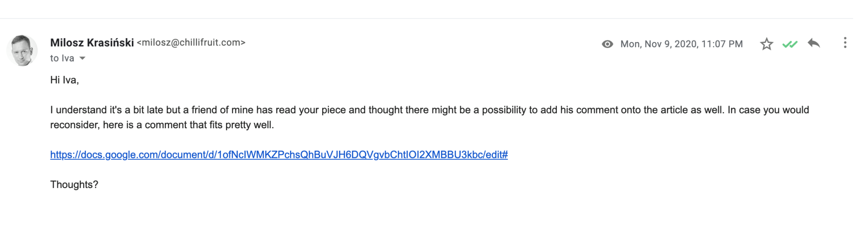The height and width of the screenshot is (225, 868).
Task: Click the 'to Iva' recipient text
Action: [x=62, y=58]
